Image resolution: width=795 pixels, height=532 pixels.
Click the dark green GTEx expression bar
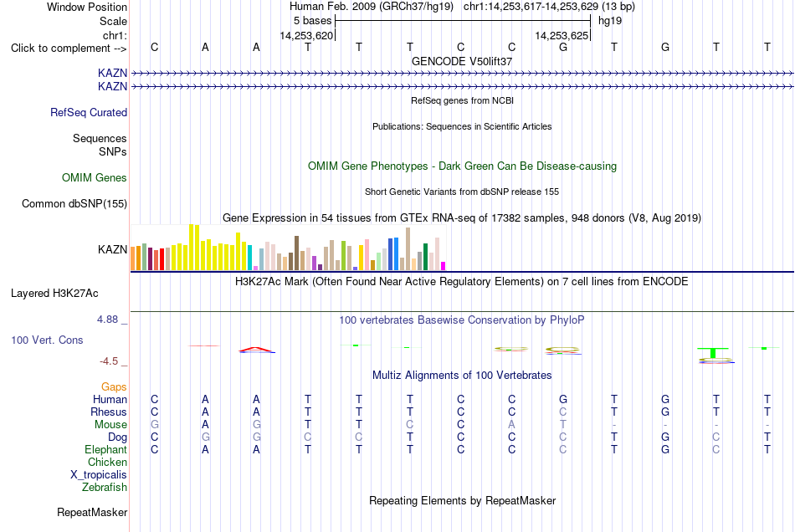click(x=425, y=257)
